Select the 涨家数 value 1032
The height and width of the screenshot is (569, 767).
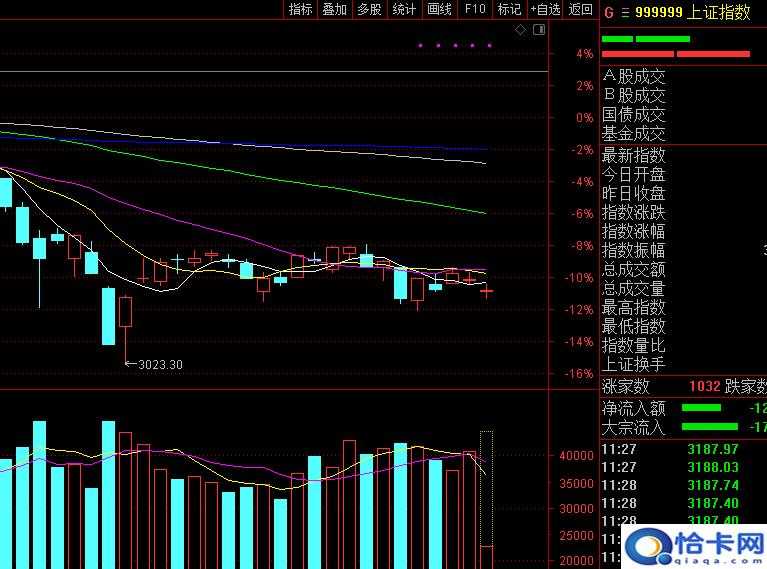(x=705, y=386)
